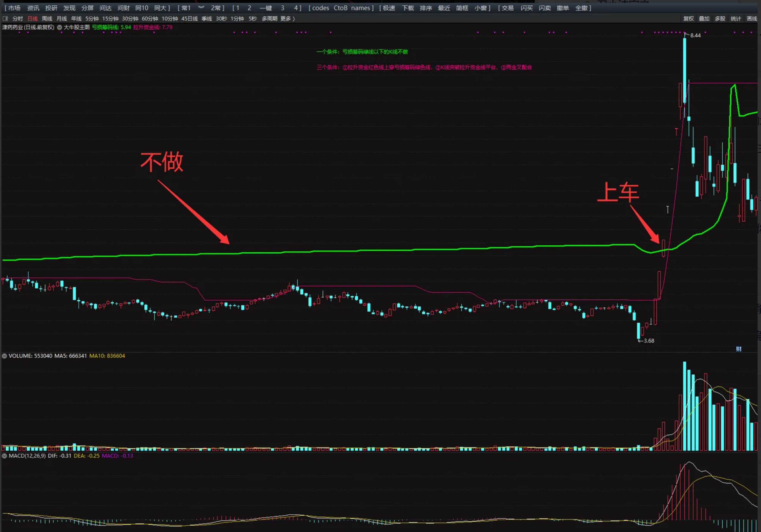Click 拉升资金线: 7.79 value label

click(x=153, y=27)
